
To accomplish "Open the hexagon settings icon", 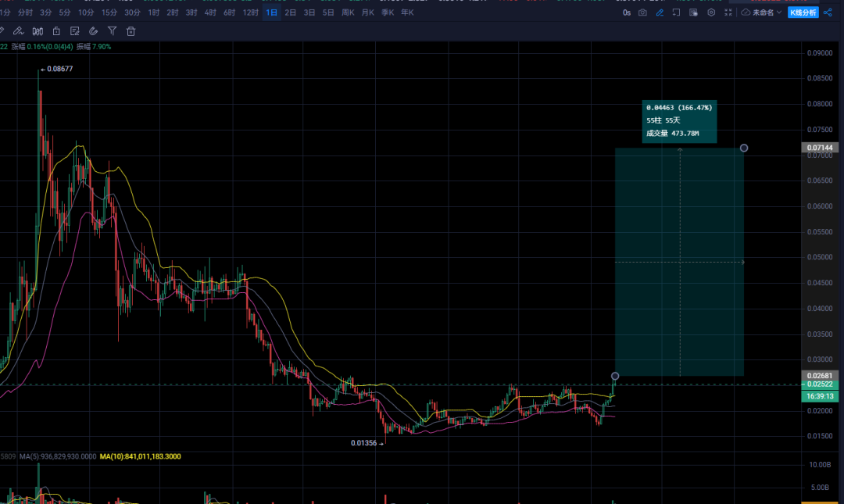I will [x=711, y=13].
